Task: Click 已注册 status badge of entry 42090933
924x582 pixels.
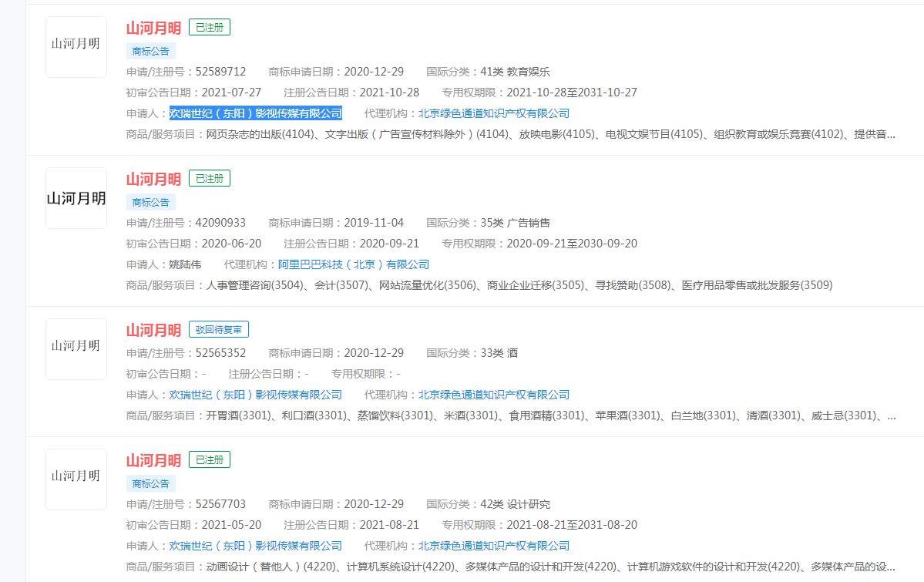Action: (x=209, y=178)
